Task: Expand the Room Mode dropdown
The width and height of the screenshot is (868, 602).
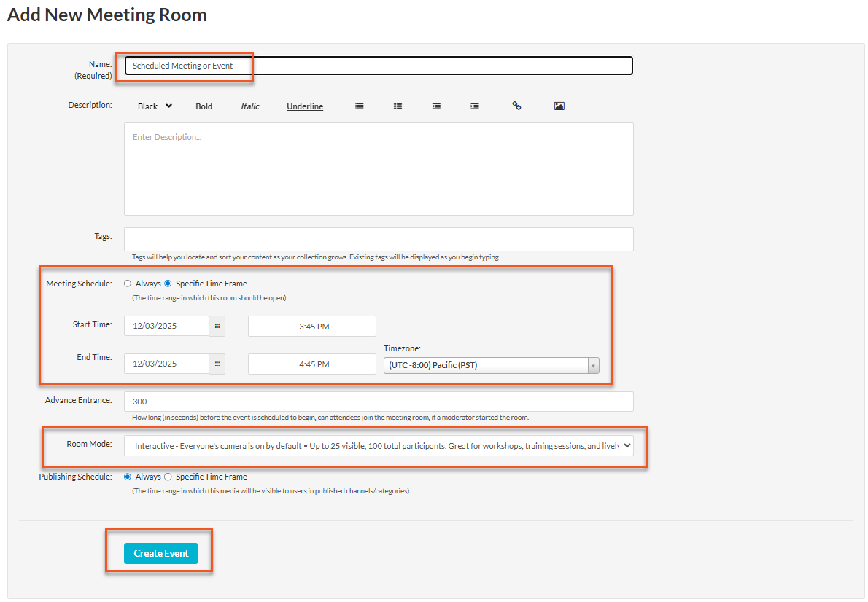Action: point(378,446)
